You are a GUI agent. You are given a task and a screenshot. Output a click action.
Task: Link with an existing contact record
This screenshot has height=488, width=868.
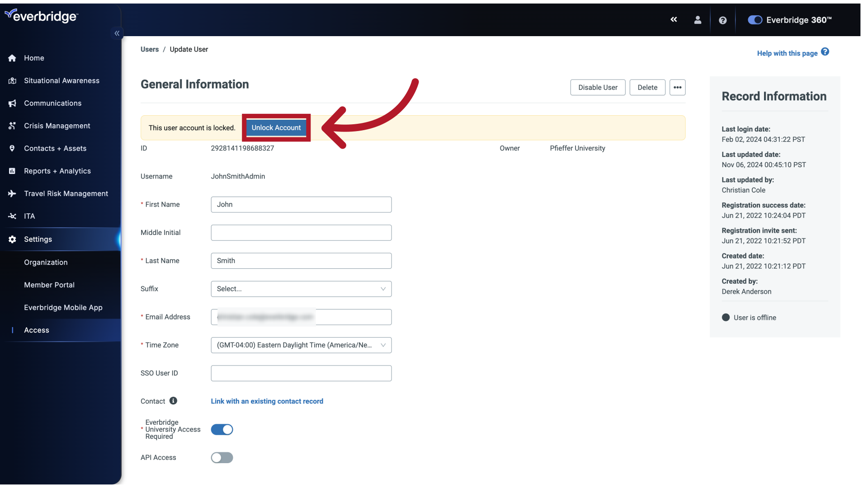(267, 401)
